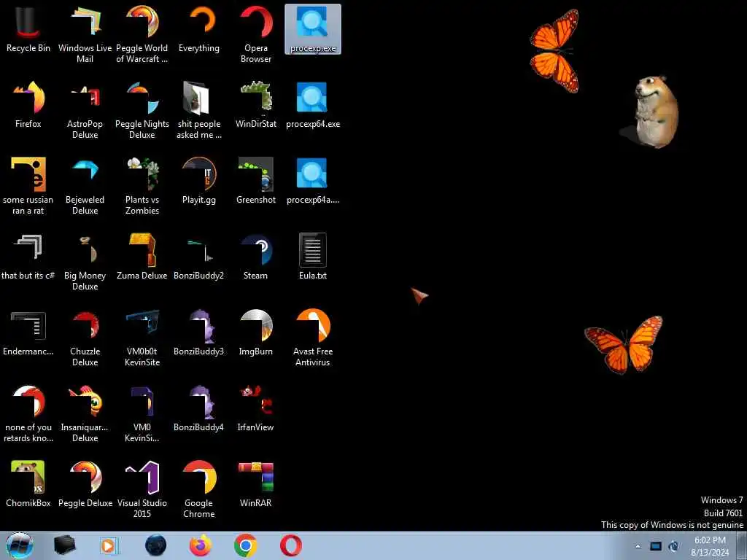This screenshot has height=560, width=747.
Task: Launch Google Chrome from the desktop
Action: coord(199,489)
